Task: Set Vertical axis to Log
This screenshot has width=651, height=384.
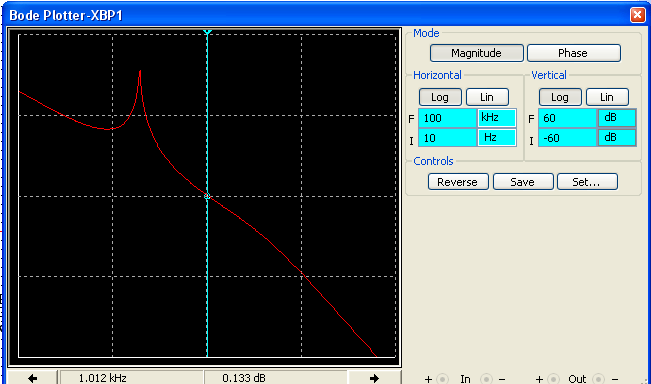Action: [560, 97]
